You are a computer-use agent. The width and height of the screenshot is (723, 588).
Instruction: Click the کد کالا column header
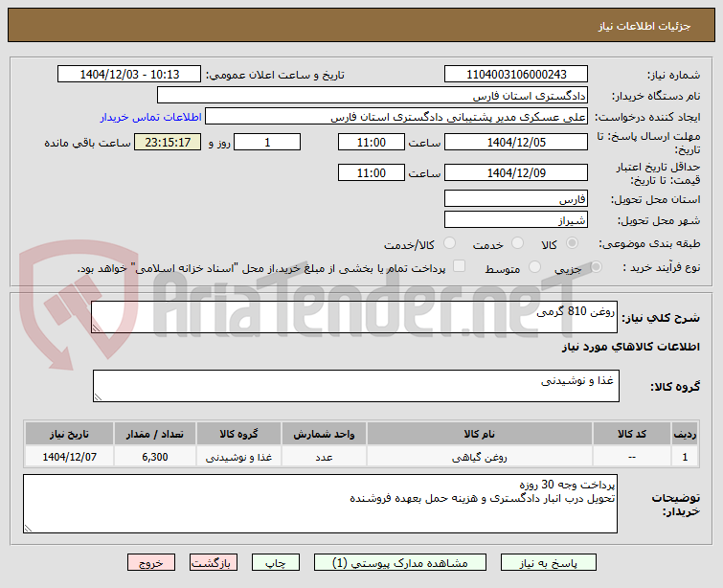[632, 434]
